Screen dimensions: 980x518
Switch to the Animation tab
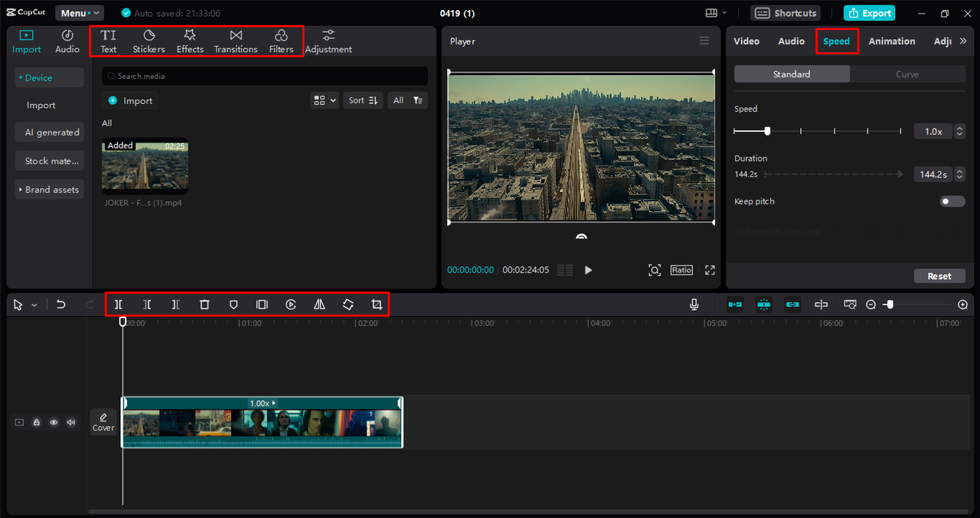click(892, 41)
